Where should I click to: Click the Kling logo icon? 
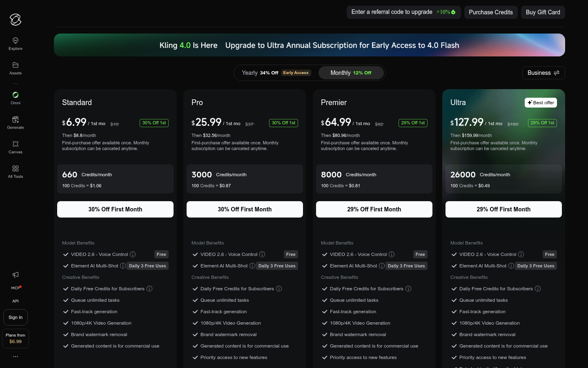pyautogui.click(x=16, y=19)
